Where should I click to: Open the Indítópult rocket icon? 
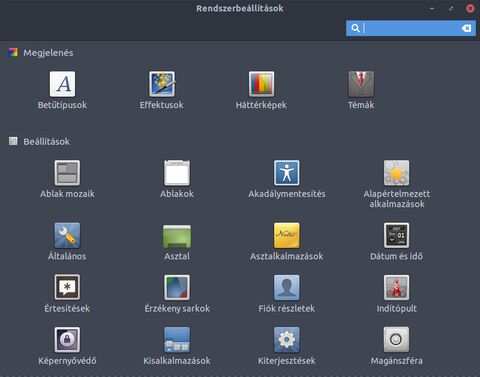396,287
